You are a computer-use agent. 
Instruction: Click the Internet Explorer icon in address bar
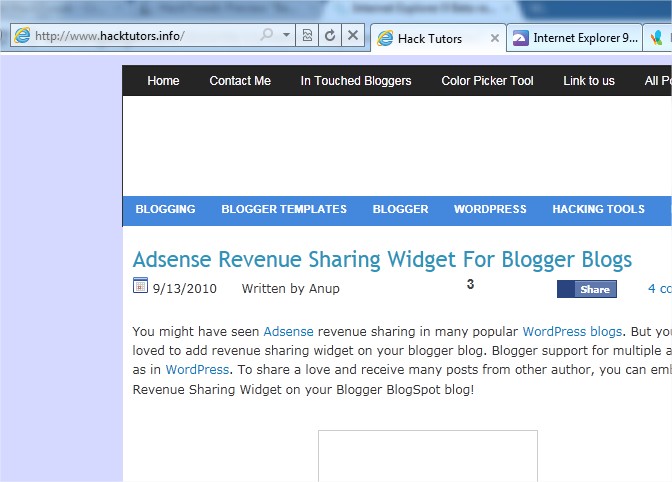(x=22, y=35)
